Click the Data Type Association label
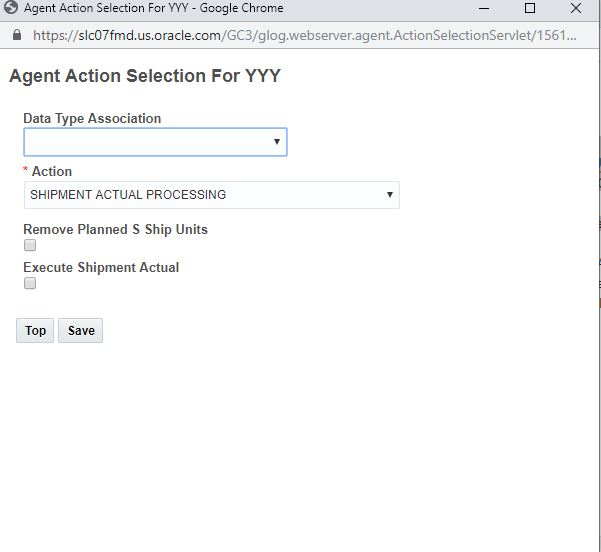This screenshot has height=552, width=601. pos(92,118)
